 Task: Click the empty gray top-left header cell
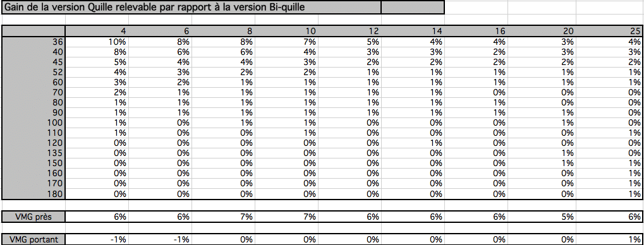(33, 31)
